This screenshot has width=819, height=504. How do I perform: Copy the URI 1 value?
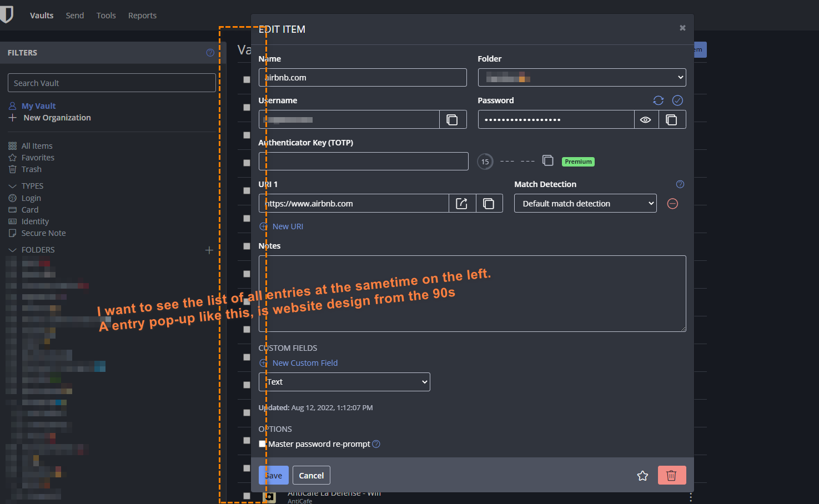[x=489, y=204]
